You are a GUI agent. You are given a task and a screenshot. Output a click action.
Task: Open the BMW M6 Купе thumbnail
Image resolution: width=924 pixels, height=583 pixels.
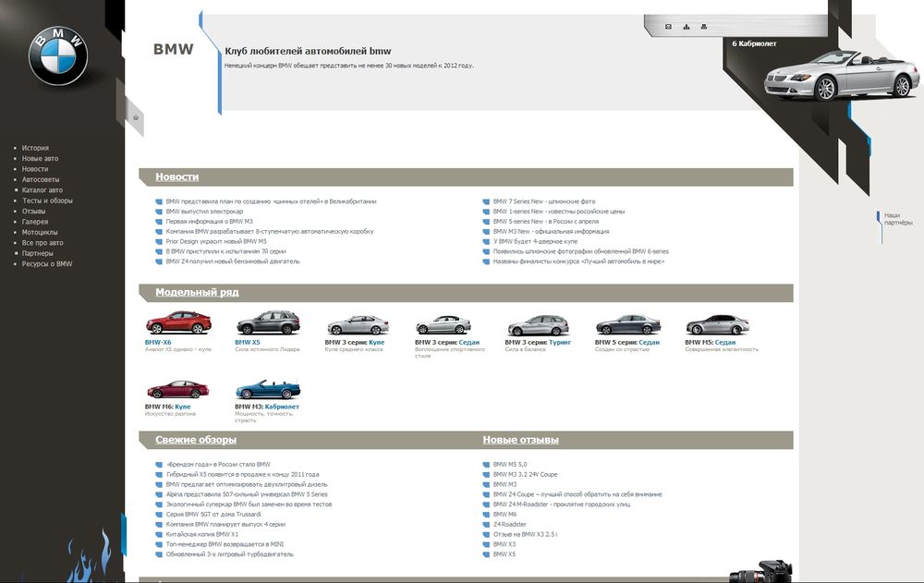pyautogui.click(x=178, y=390)
